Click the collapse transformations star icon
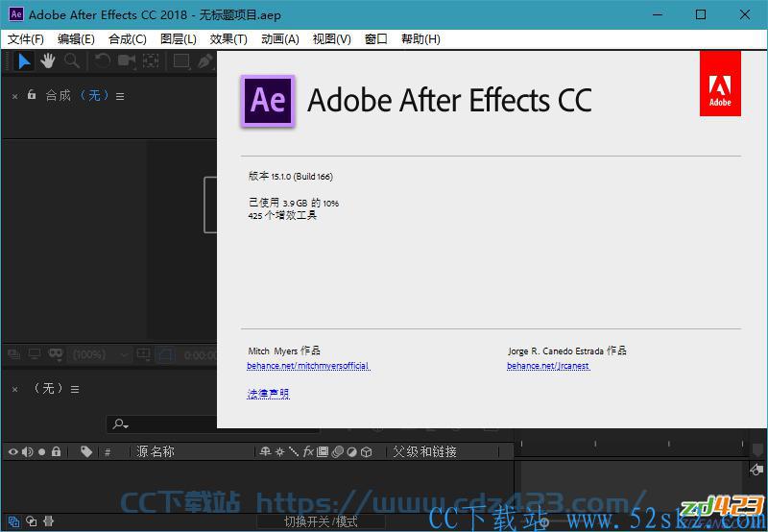 [x=279, y=451]
